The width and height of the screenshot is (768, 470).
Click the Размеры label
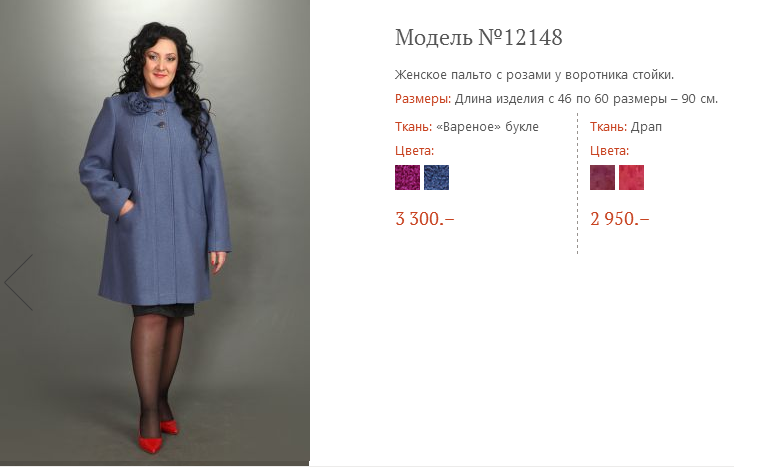coord(423,99)
